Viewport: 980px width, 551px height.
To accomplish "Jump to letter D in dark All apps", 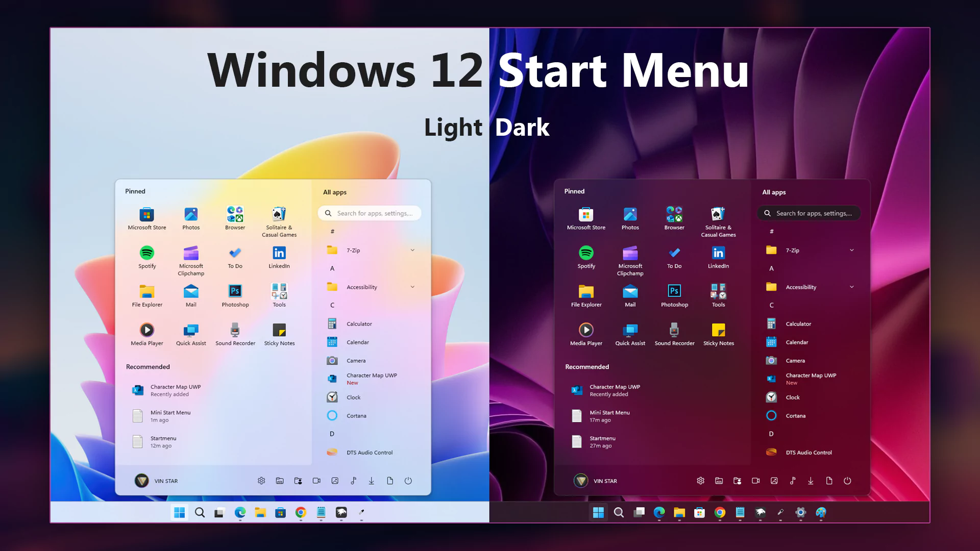I will pos(771,434).
